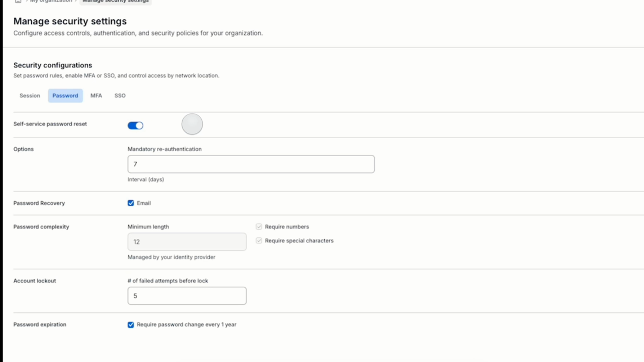Click the Password complexity label
Viewport: 644px width, 362px height.
click(x=41, y=227)
